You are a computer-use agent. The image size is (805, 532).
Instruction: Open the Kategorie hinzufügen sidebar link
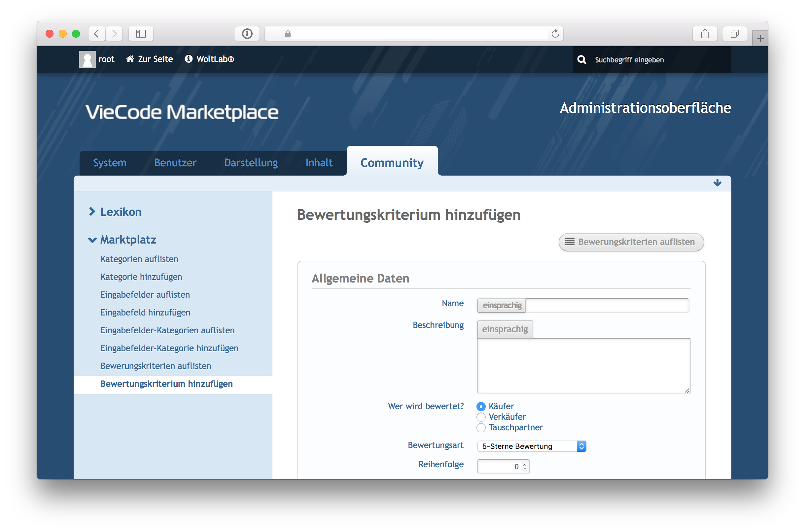click(x=141, y=277)
